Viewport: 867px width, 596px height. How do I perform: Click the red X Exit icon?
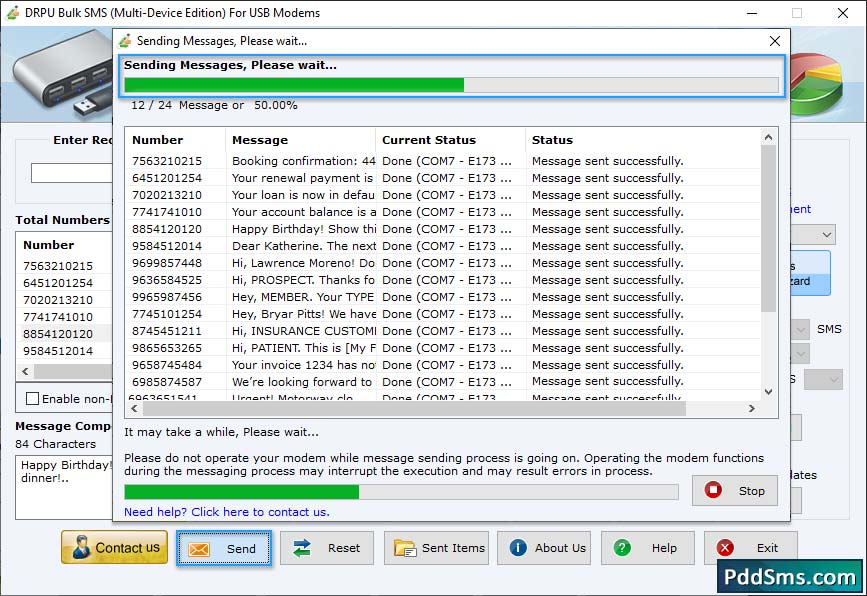click(x=725, y=547)
